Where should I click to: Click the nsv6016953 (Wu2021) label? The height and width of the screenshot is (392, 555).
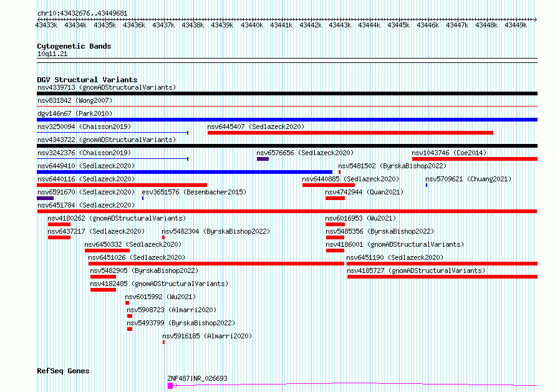[360, 218]
